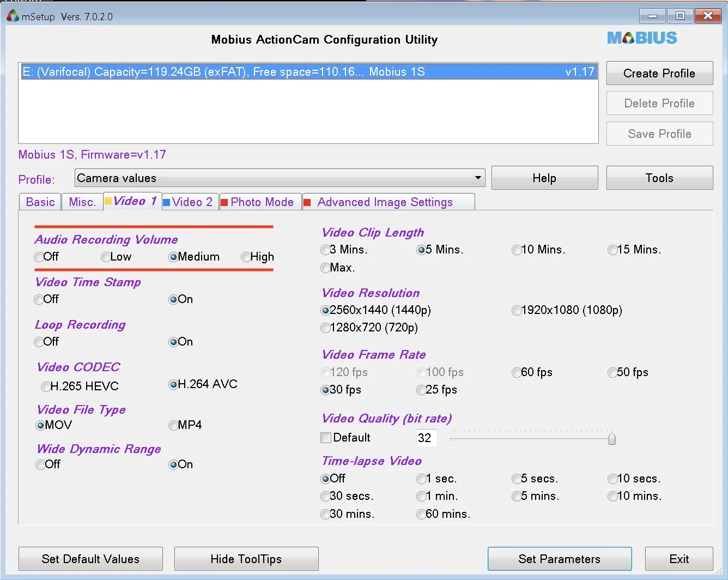Set clip length to 5 Mins.
Image resolution: width=728 pixels, height=580 pixels.
pyautogui.click(x=421, y=250)
